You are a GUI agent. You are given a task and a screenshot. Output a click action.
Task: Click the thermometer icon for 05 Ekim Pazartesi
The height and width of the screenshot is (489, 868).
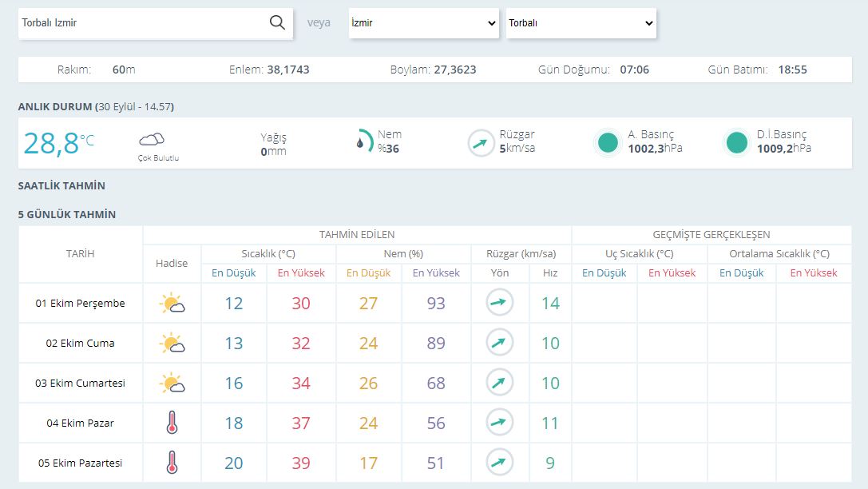[172, 463]
